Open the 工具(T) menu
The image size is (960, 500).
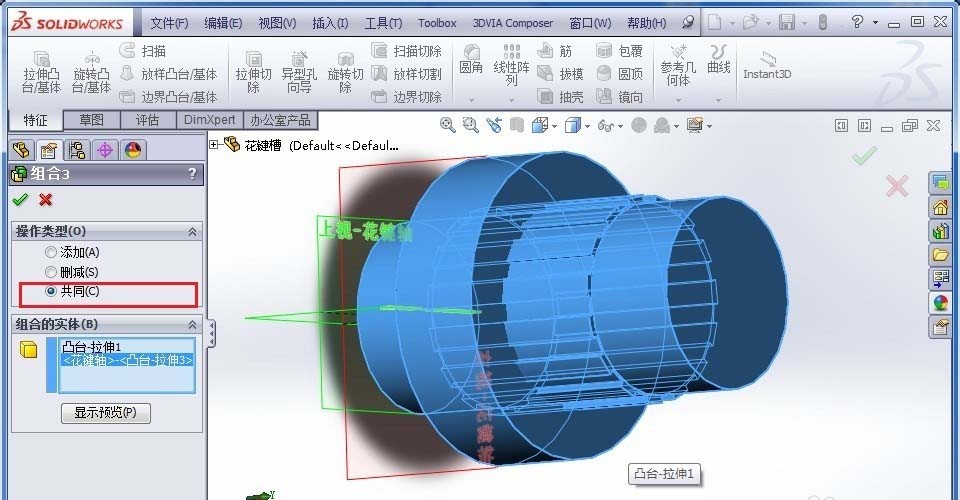pyautogui.click(x=383, y=23)
